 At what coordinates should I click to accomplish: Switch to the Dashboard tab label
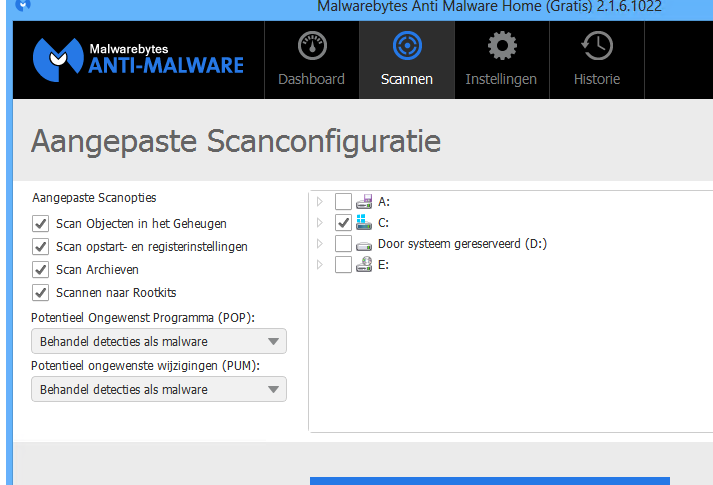311,79
